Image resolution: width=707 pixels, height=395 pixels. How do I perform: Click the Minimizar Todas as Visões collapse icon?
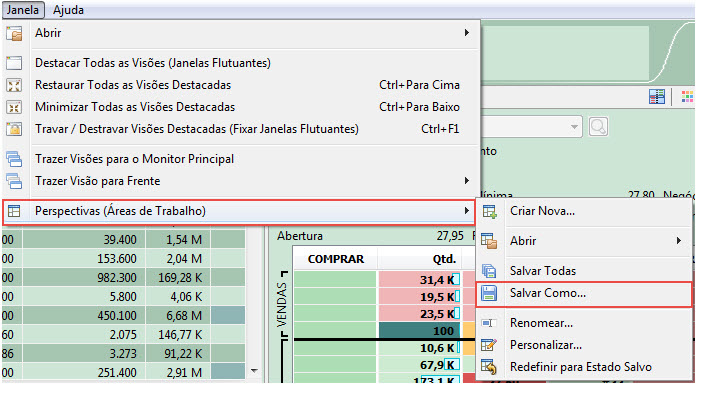[14, 107]
